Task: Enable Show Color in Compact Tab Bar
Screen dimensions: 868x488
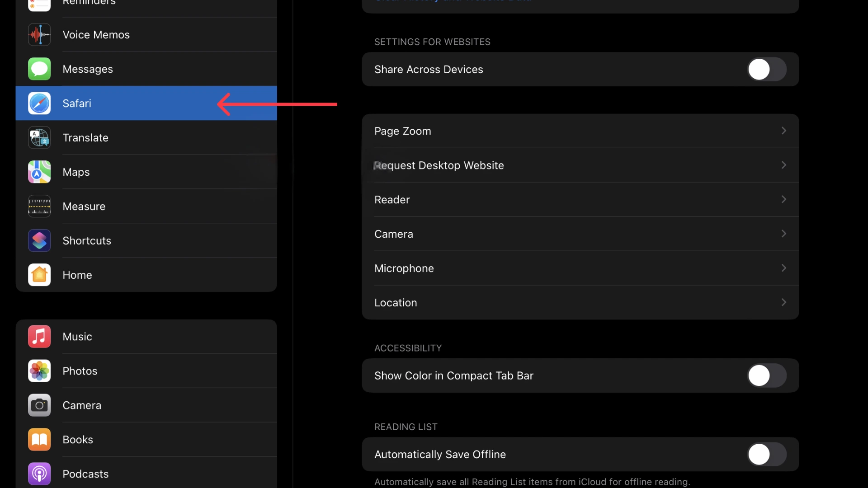Action: pos(767,376)
